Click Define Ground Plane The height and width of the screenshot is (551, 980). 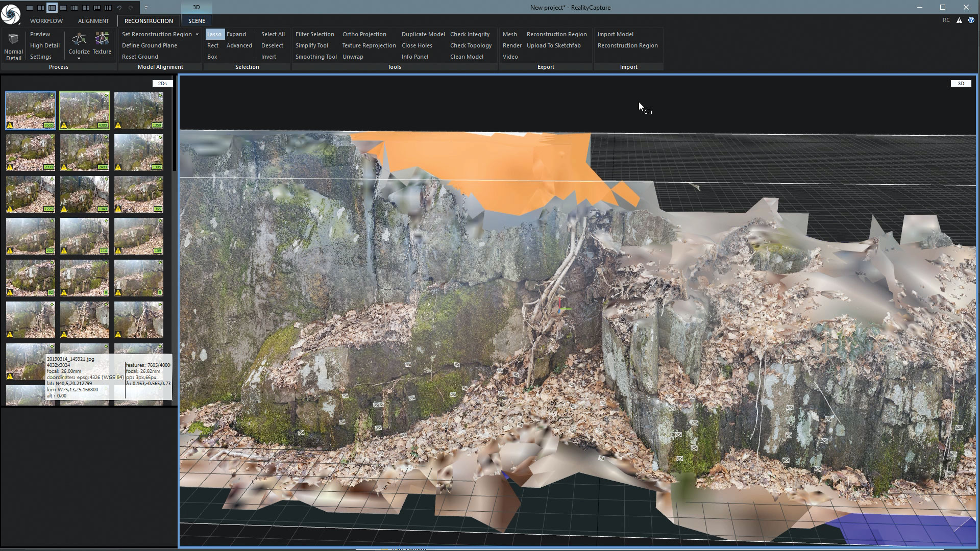point(150,45)
